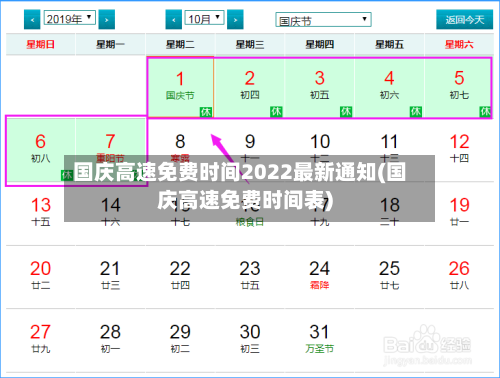The width and height of the screenshot is (500, 378).
Task: Select October 2 初四 date cell
Action: click(250, 87)
